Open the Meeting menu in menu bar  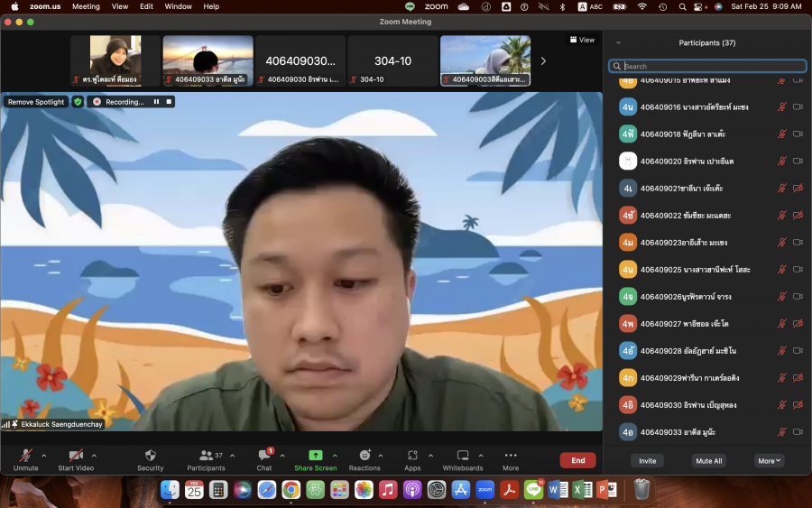coord(86,6)
